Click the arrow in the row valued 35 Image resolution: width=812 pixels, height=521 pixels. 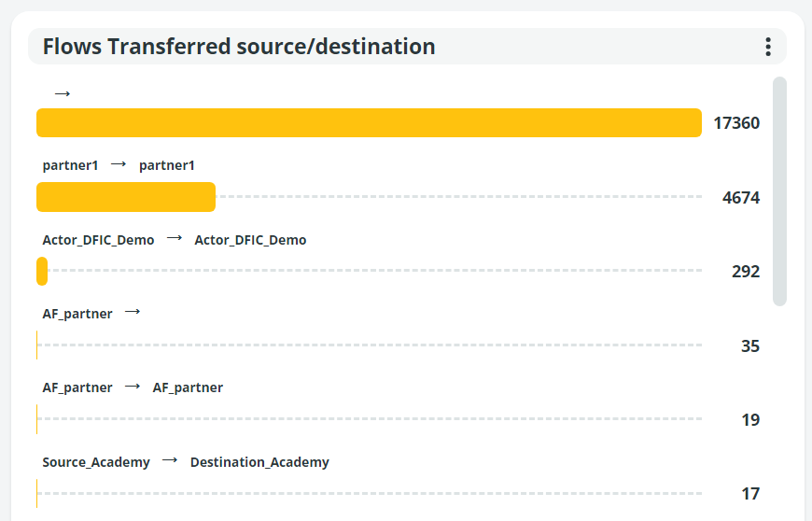pos(133,313)
